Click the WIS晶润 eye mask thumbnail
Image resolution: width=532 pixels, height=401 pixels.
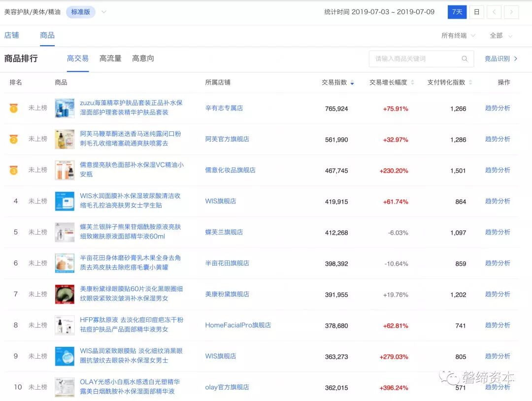coord(65,356)
